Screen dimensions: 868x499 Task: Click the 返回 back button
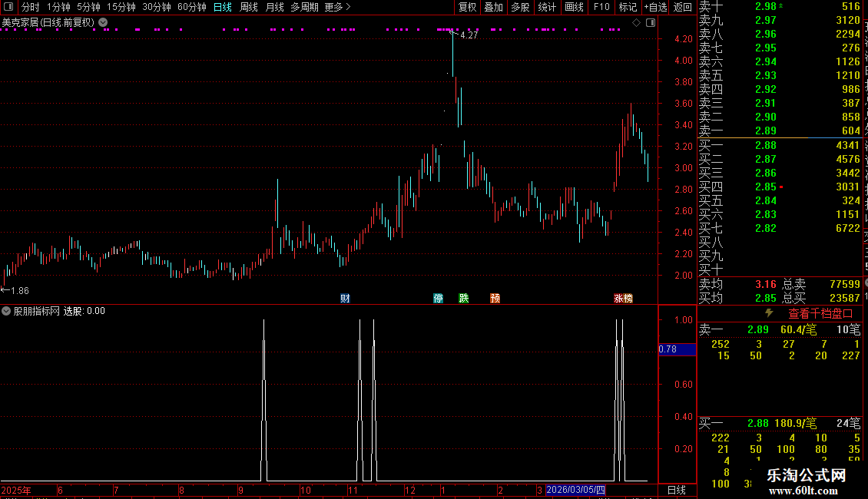click(683, 7)
